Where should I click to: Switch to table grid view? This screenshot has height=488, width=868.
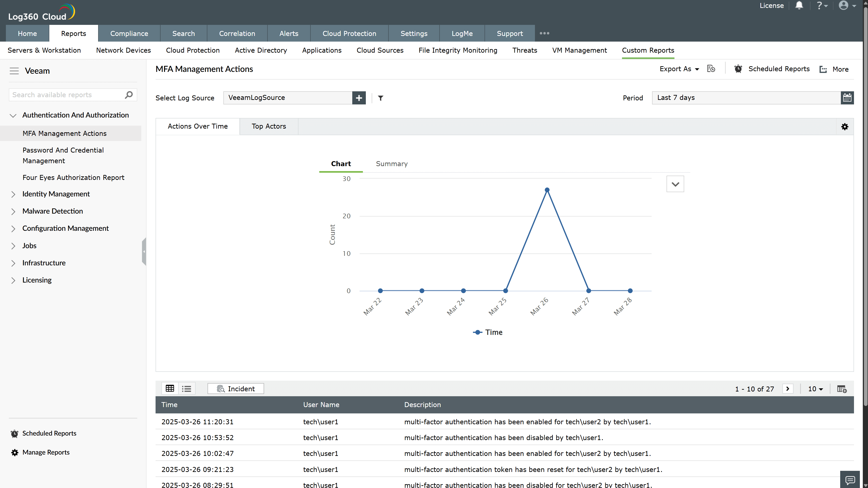click(170, 389)
